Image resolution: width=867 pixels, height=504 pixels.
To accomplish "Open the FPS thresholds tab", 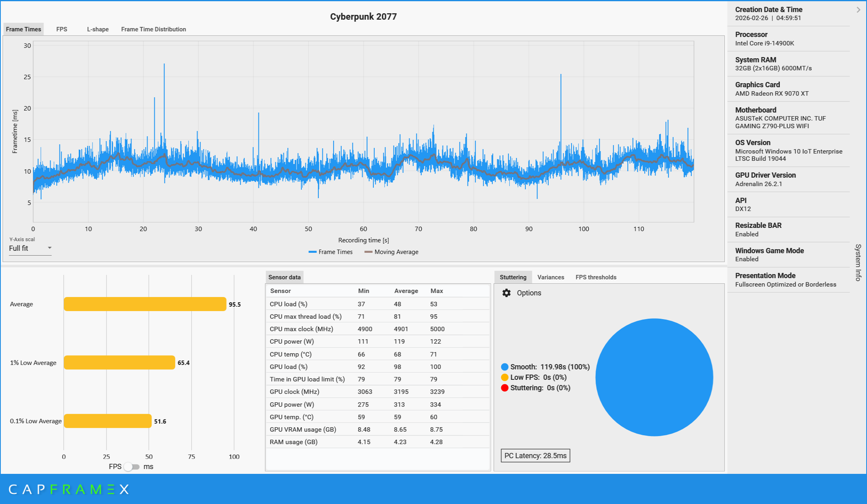I will point(596,277).
